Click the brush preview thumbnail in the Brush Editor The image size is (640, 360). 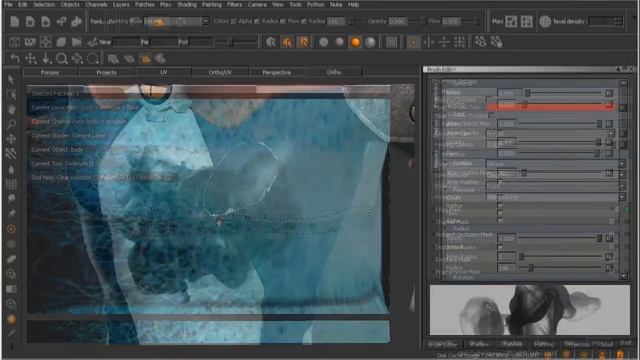point(530,310)
